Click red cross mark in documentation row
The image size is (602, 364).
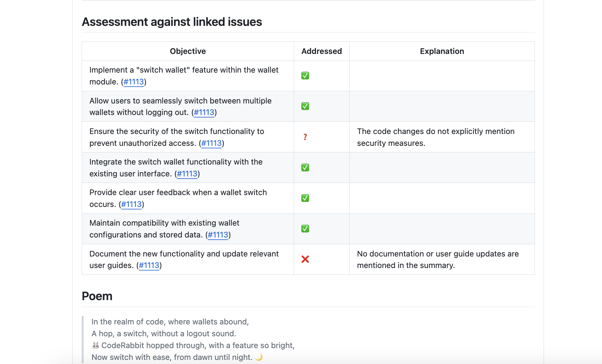305,259
